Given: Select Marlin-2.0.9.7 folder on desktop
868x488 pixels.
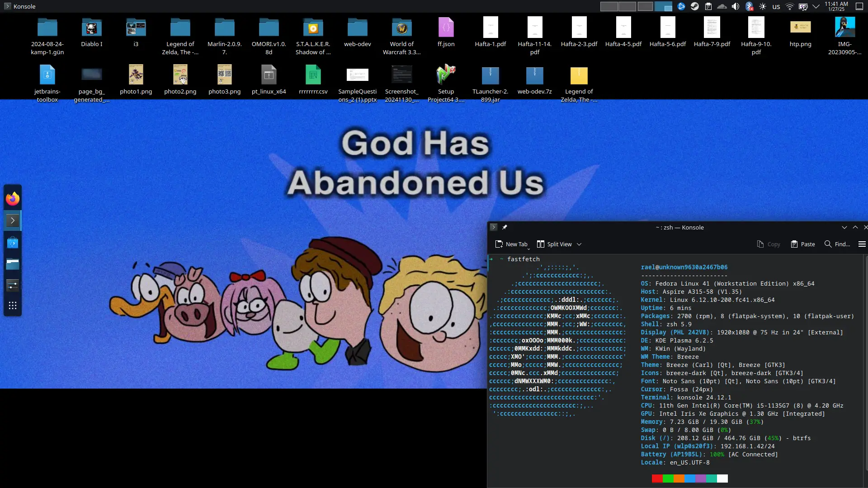Looking at the screenshot, I should (x=225, y=36).
